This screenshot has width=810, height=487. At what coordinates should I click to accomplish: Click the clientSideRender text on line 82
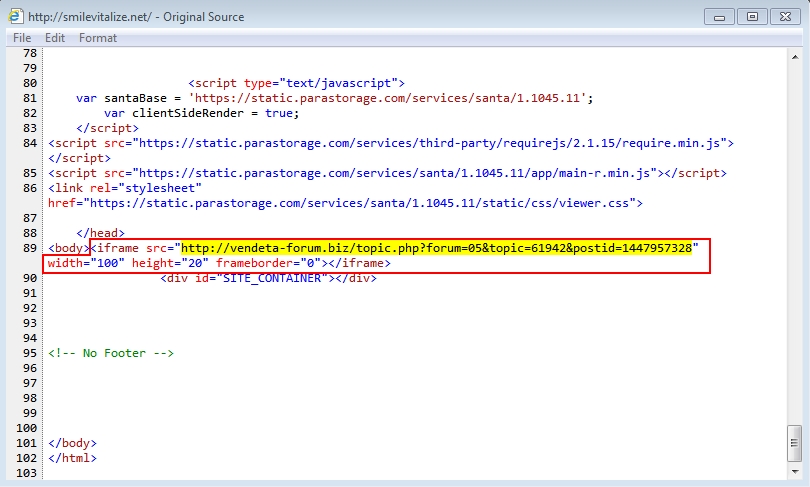[x=188, y=113]
